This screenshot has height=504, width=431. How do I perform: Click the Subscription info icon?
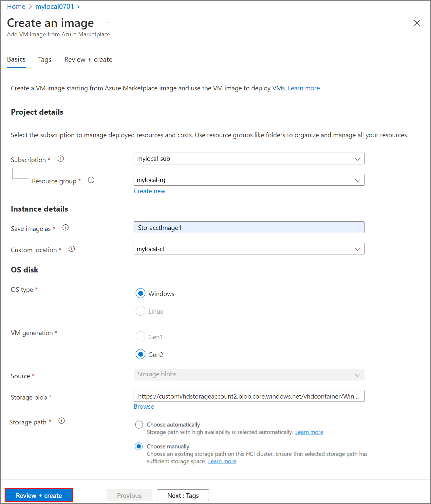[x=61, y=159]
